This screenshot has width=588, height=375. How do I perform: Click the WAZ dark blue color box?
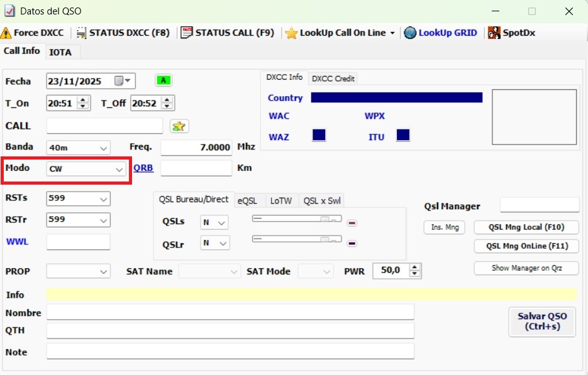(x=319, y=135)
